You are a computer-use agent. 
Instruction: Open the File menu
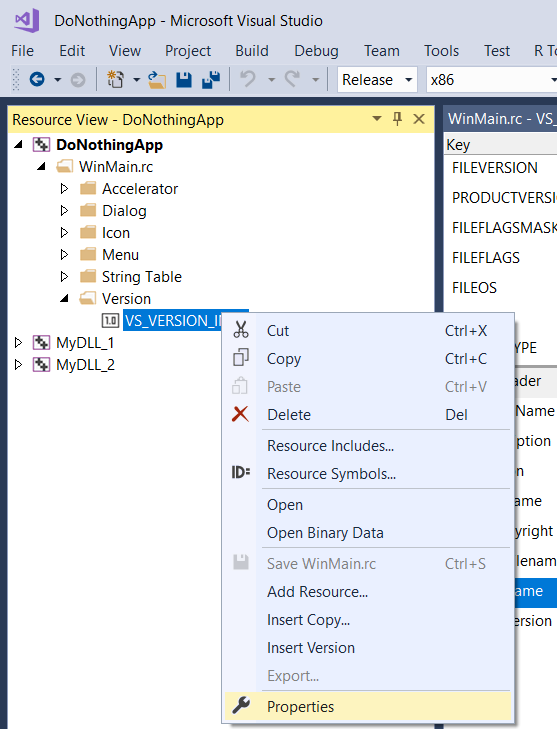tap(22, 51)
